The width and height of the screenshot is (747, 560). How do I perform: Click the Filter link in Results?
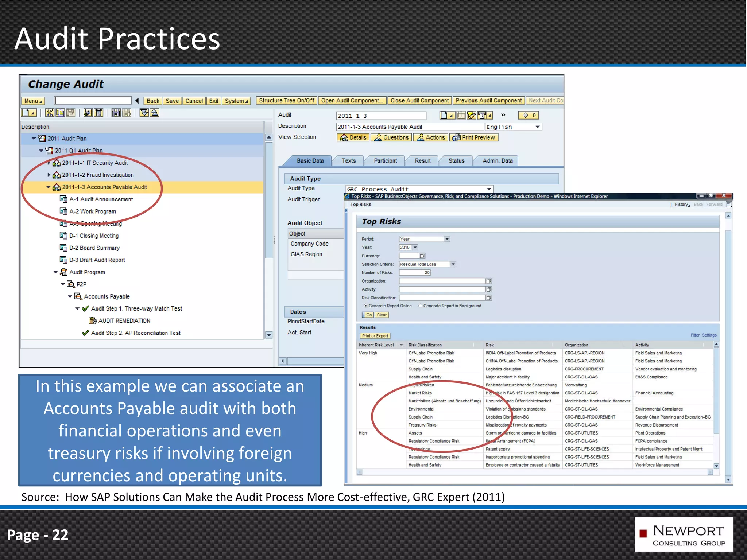click(695, 335)
